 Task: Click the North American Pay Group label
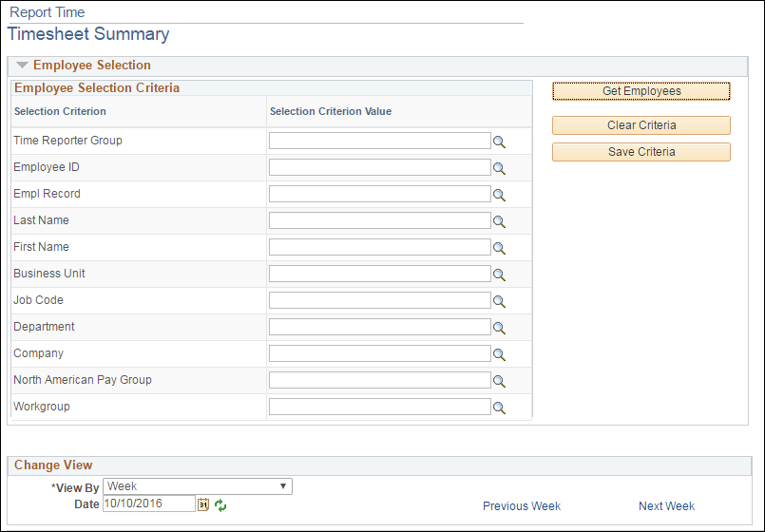(x=83, y=380)
